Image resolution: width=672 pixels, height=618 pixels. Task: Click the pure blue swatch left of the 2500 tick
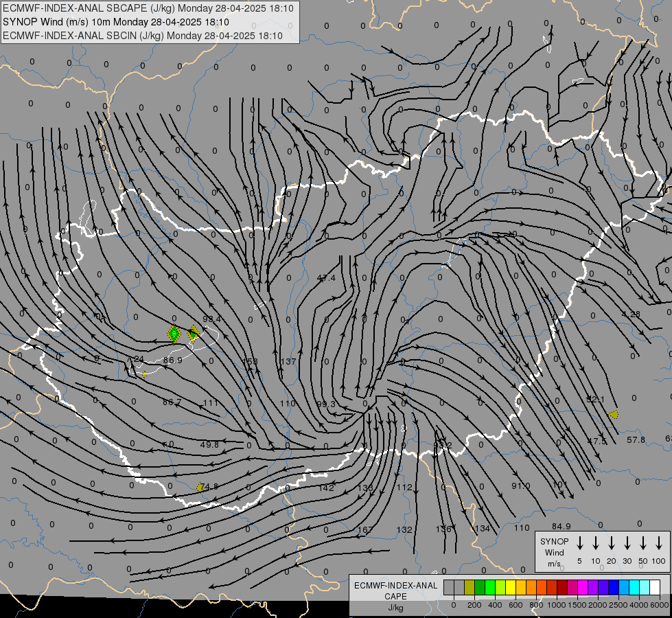point(614,588)
